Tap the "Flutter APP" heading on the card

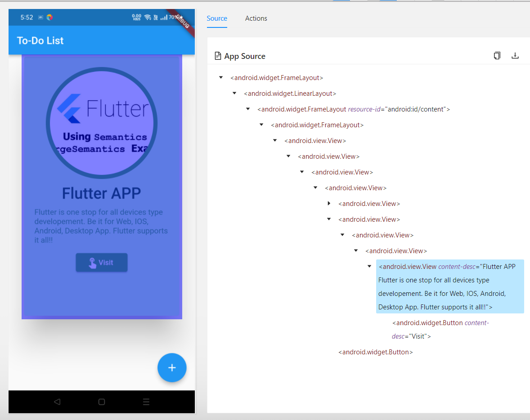pyautogui.click(x=101, y=193)
